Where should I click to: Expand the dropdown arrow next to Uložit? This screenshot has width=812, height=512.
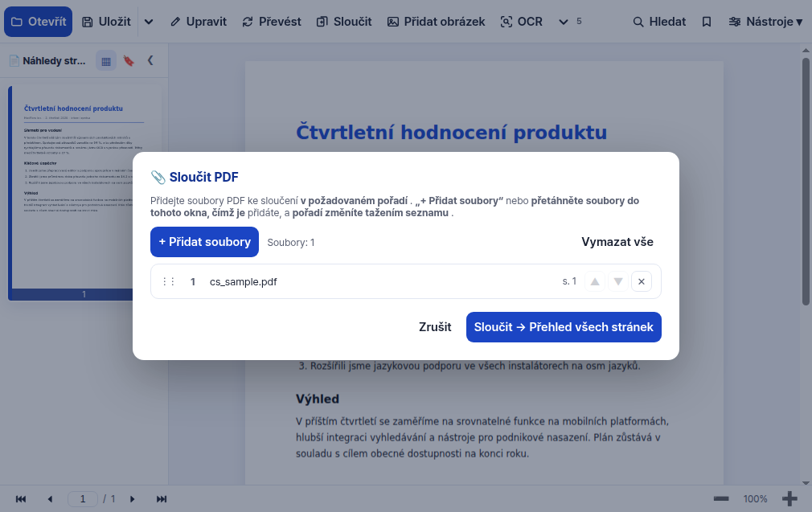click(149, 22)
